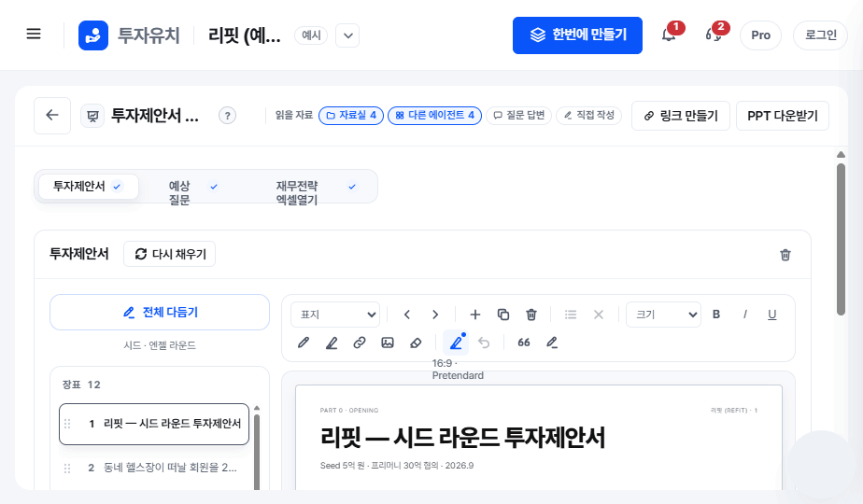Screen dimensions: 863x504
Task: Undo the last edit
Action: [x=484, y=343]
